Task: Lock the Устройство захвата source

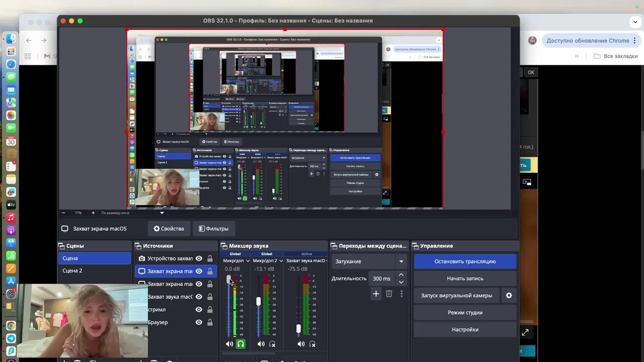Action: (210, 258)
